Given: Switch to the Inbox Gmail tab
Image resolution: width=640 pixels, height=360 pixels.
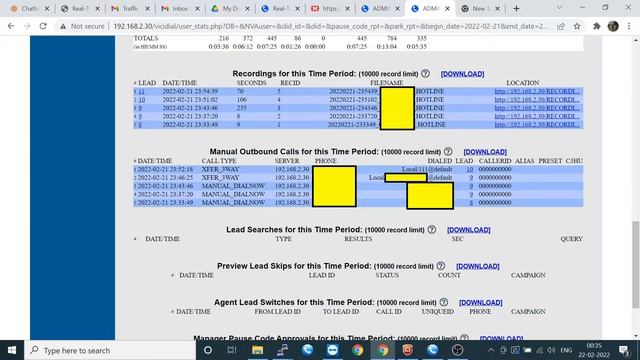Looking at the screenshot, I should pos(180,8).
